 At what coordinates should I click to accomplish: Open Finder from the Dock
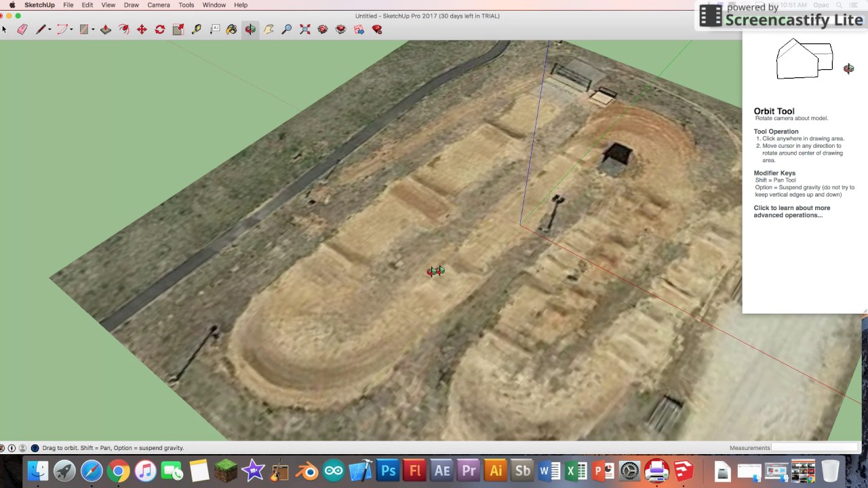38,470
